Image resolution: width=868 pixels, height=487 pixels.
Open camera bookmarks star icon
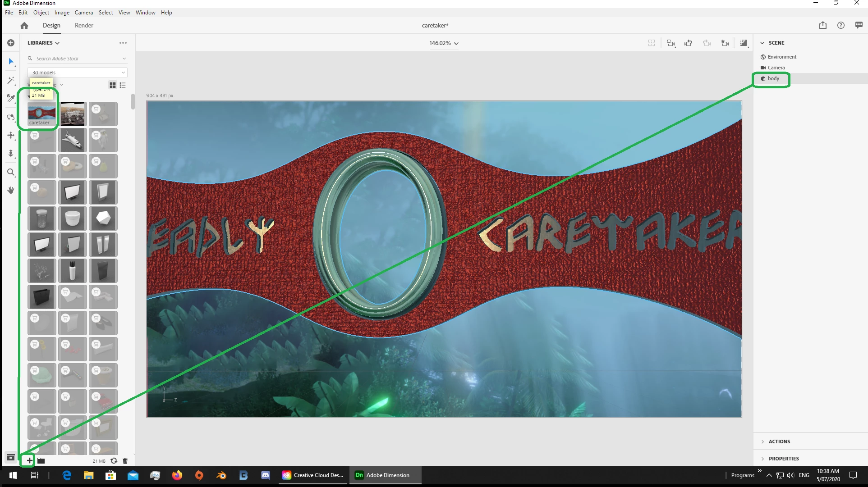point(725,43)
